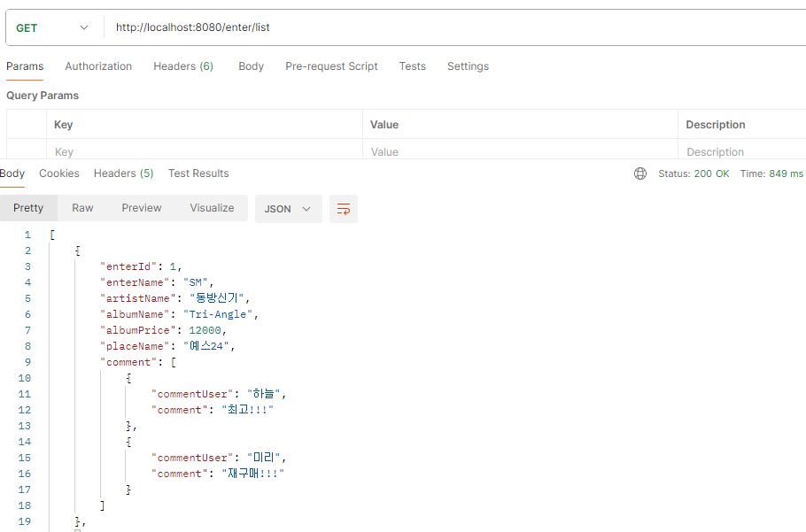This screenshot has height=532, width=806.
Task: Click the globe network icon
Action: tap(640, 173)
